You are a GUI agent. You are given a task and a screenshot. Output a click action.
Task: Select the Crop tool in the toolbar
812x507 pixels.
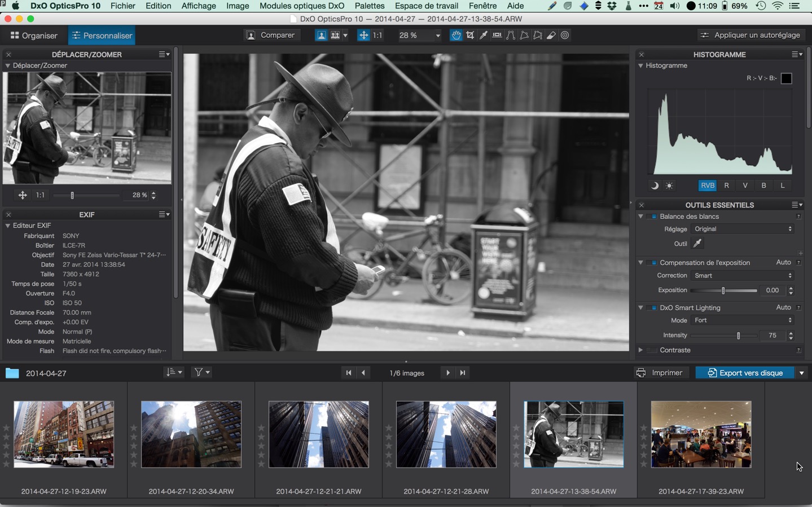click(x=470, y=36)
